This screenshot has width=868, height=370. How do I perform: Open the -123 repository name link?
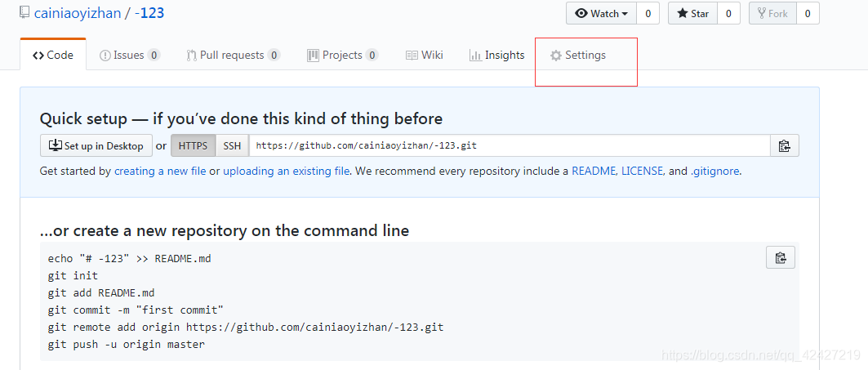[149, 13]
